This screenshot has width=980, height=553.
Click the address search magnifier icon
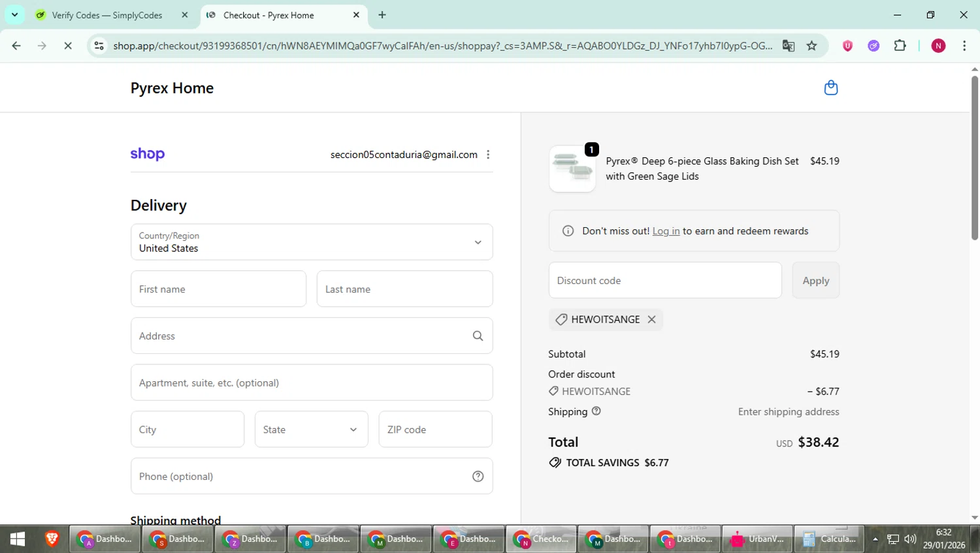pyautogui.click(x=478, y=336)
